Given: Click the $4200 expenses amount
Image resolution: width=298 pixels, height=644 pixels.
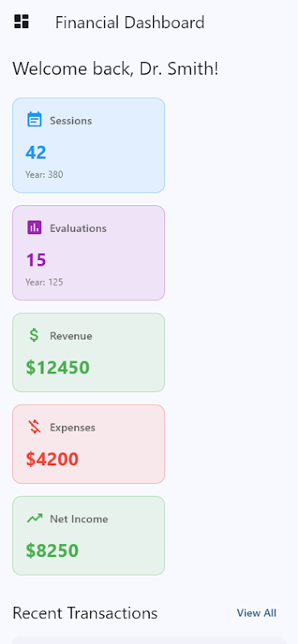Looking at the screenshot, I should 52,459.
